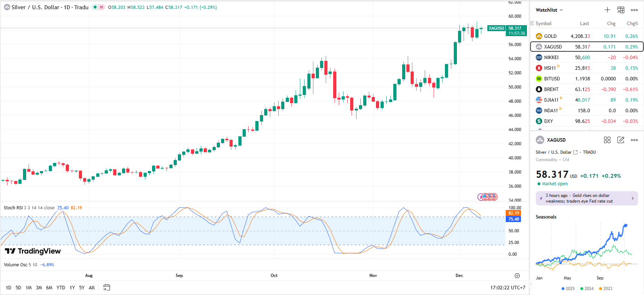Open the Watchlist more options menu
Screen dimensions: 644x295
(x=634, y=10)
